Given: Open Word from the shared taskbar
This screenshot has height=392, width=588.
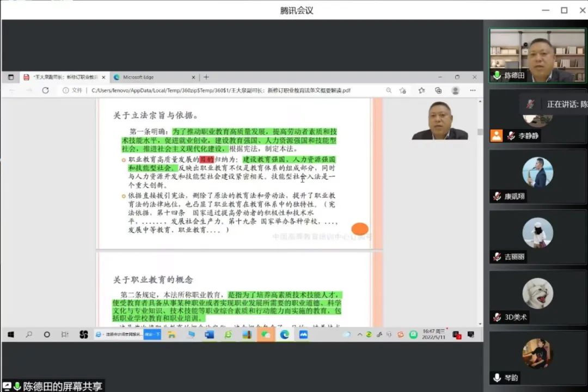Looking at the screenshot, I should point(210,334).
